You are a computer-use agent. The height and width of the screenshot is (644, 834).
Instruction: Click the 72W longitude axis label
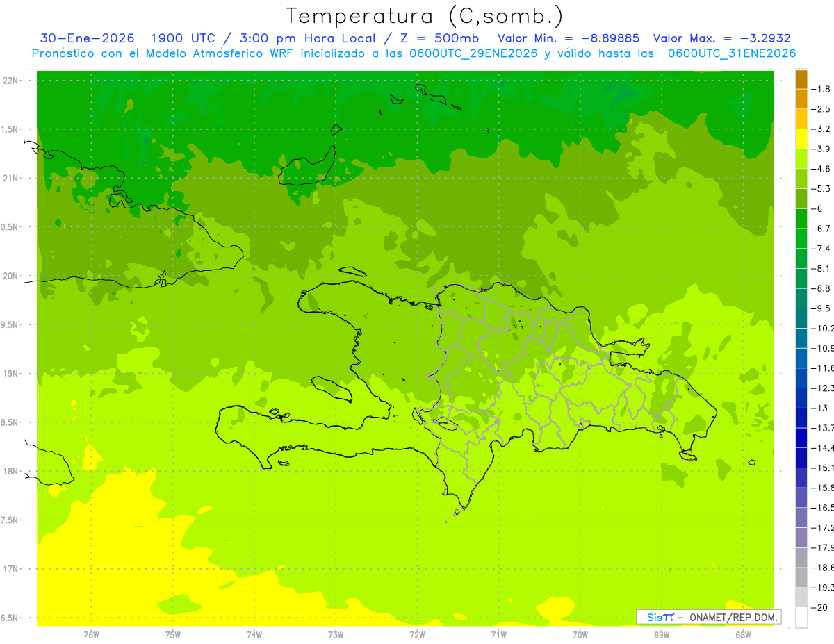[x=417, y=635]
